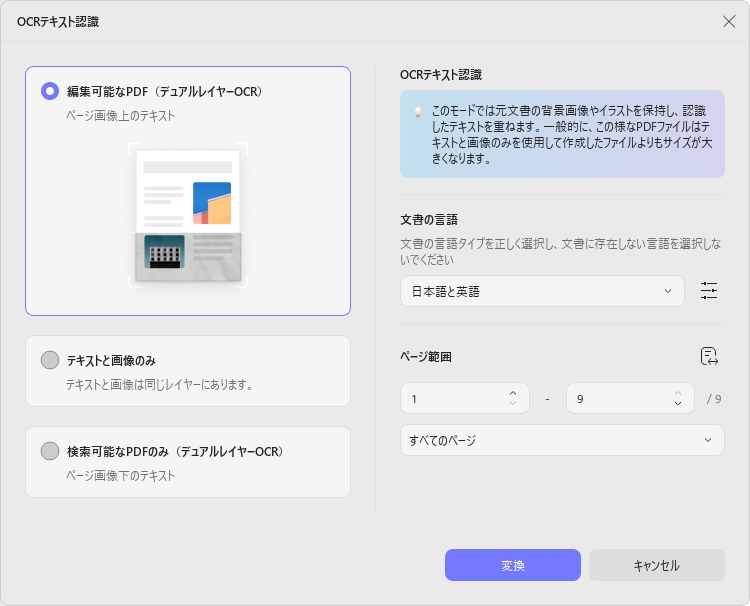Click the page range swap icon
Viewport: 750px width, 606px height.
[x=709, y=356]
